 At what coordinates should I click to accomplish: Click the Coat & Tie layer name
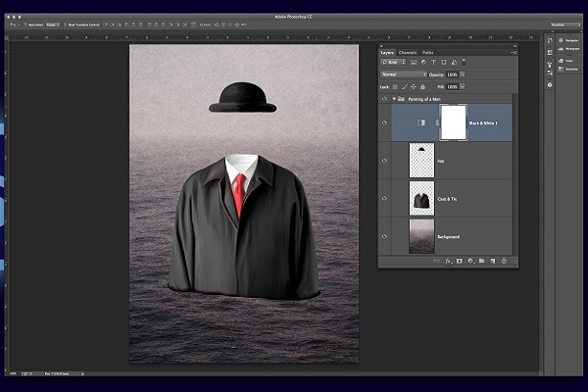point(447,199)
